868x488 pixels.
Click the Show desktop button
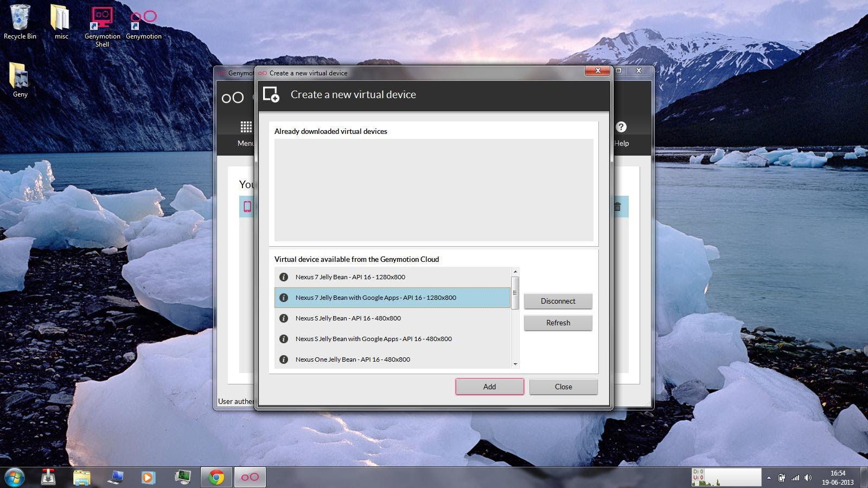864,477
